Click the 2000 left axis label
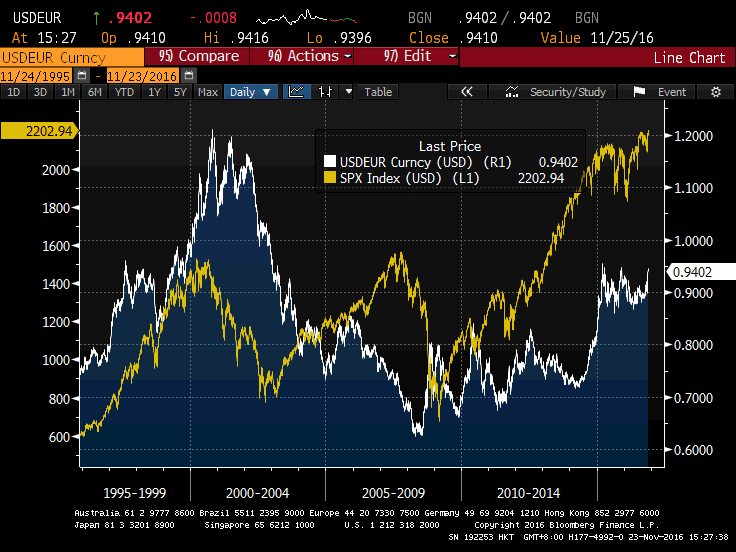The height and width of the screenshot is (552, 736). tap(56, 170)
